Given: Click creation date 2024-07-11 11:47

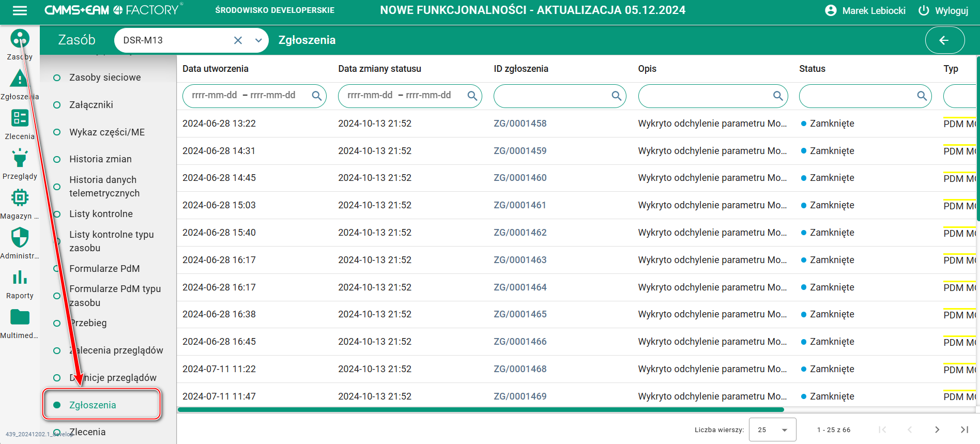Looking at the screenshot, I should point(219,396).
